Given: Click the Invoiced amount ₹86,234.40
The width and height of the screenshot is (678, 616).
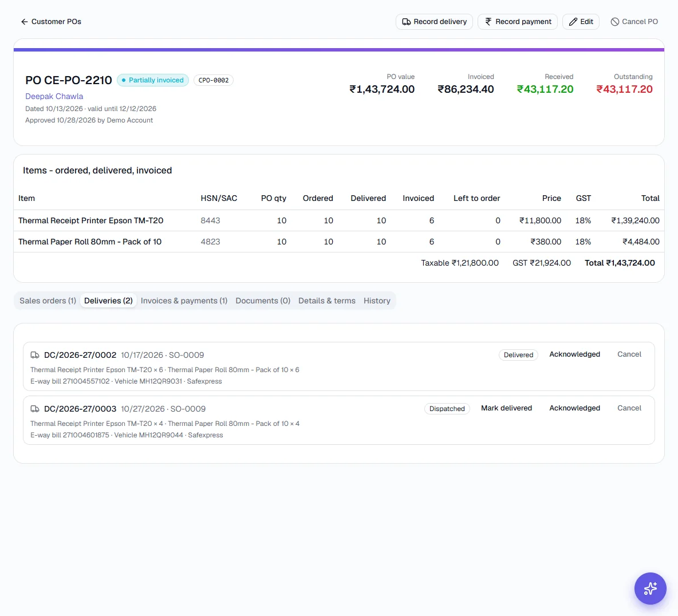Looking at the screenshot, I should click(466, 89).
